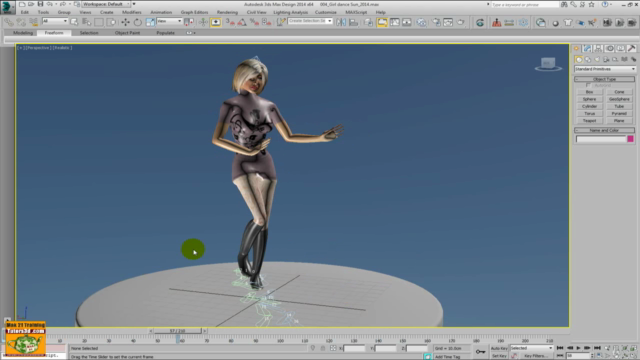Image resolution: width=640 pixels, height=360 pixels.
Task: Open the Modify command panel tab
Action: [587, 48]
